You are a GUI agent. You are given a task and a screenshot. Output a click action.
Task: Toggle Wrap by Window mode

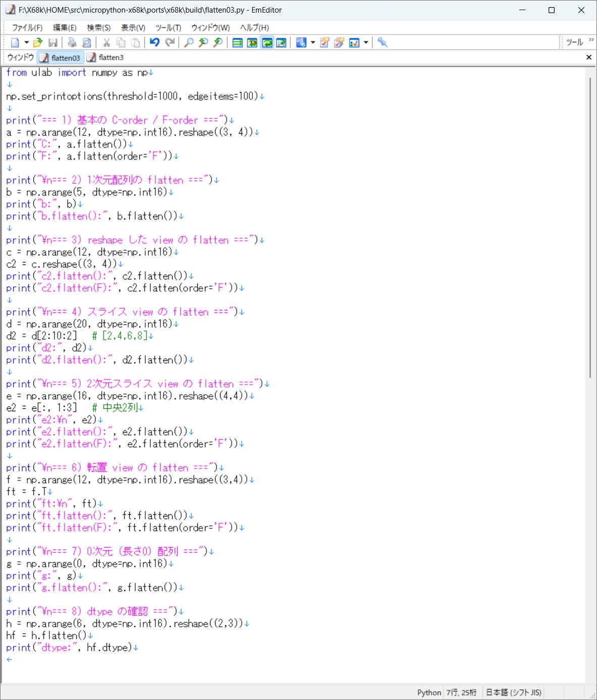pos(267,43)
